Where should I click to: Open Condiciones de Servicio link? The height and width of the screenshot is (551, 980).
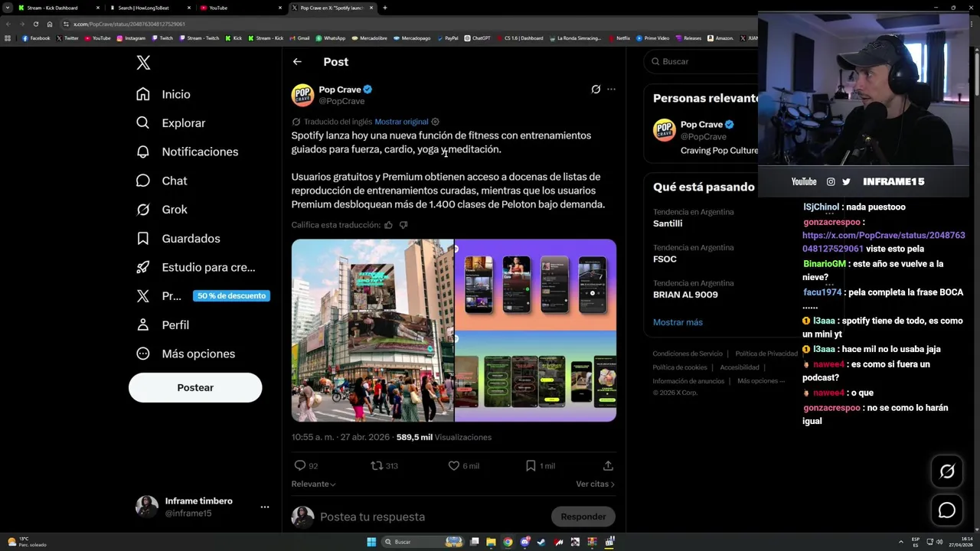click(688, 354)
